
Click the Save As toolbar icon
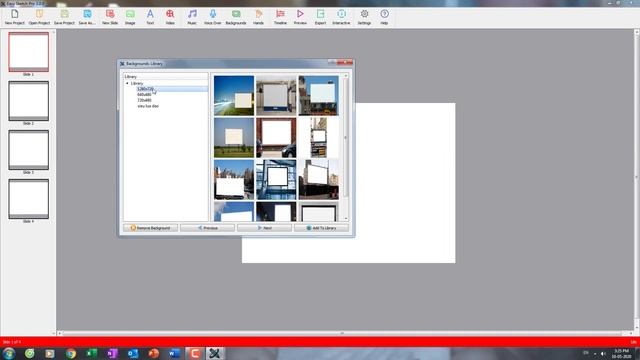87,17
